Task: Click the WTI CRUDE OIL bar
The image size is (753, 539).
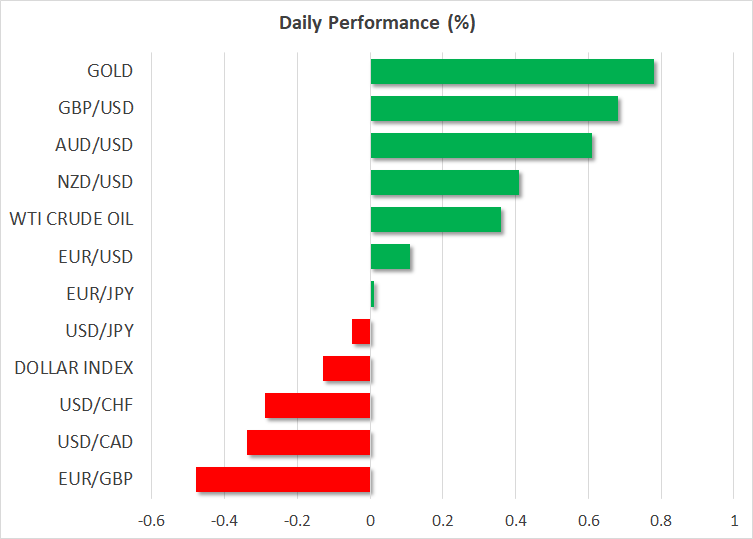Action: click(436, 220)
